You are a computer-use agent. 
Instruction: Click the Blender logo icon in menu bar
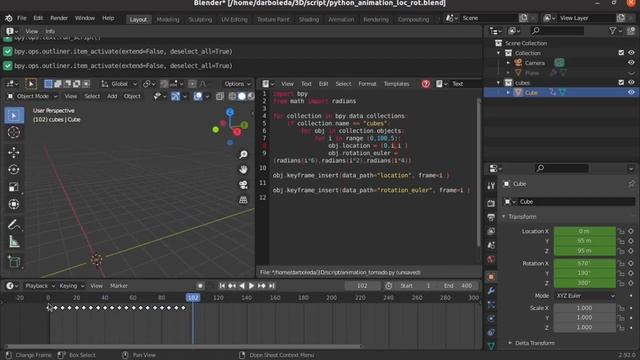coord(9,18)
